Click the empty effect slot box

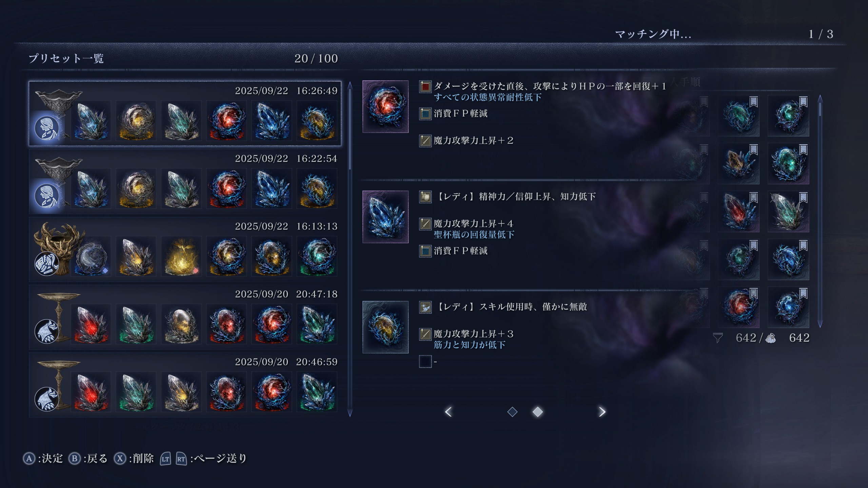(x=425, y=362)
